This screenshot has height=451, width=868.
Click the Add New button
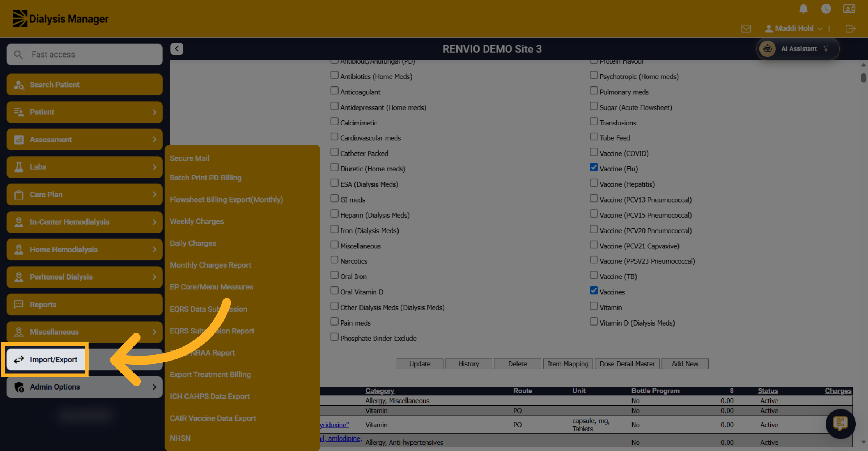click(x=685, y=364)
